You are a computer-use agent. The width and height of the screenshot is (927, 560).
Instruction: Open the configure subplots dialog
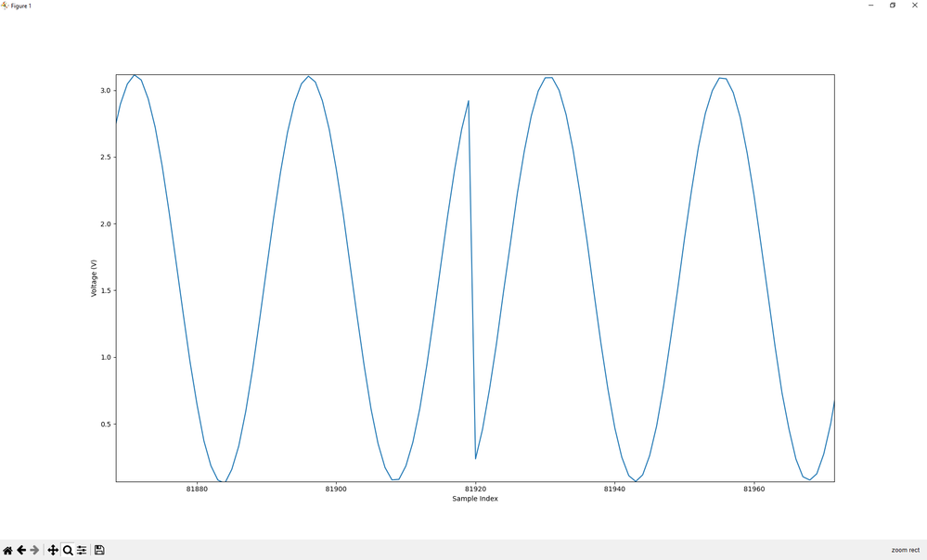point(83,550)
